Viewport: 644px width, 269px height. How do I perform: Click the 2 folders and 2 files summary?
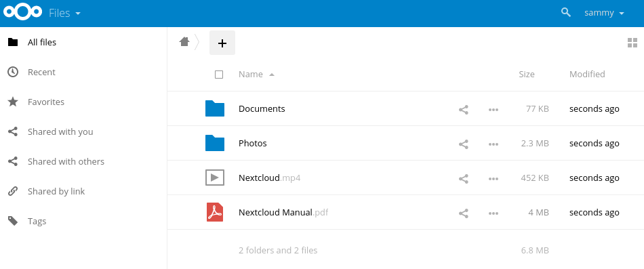[x=278, y=250]
